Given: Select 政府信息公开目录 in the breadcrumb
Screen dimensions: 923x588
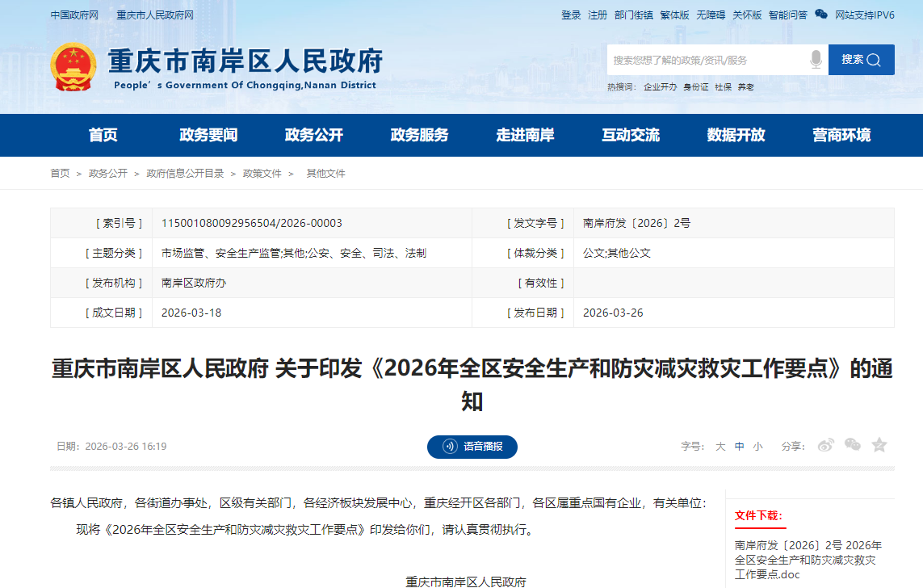Looking at the screenshot, I should (x=185, y=174).
